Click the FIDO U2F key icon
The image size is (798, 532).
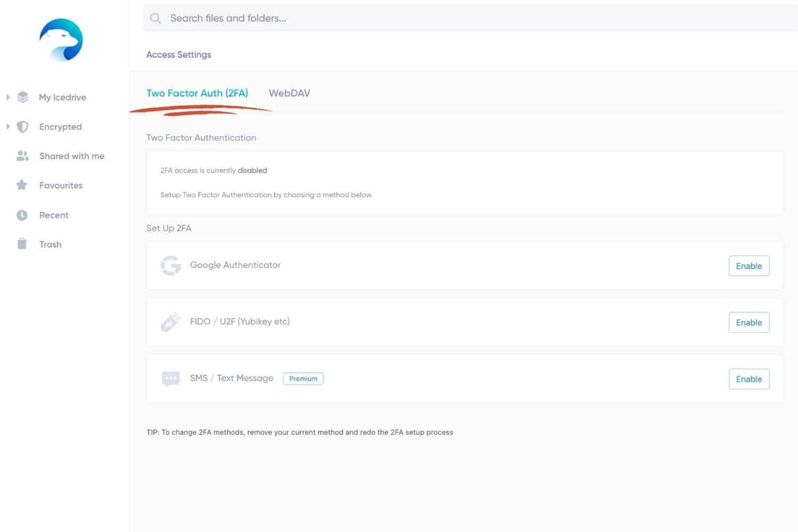tap(171, 322)
